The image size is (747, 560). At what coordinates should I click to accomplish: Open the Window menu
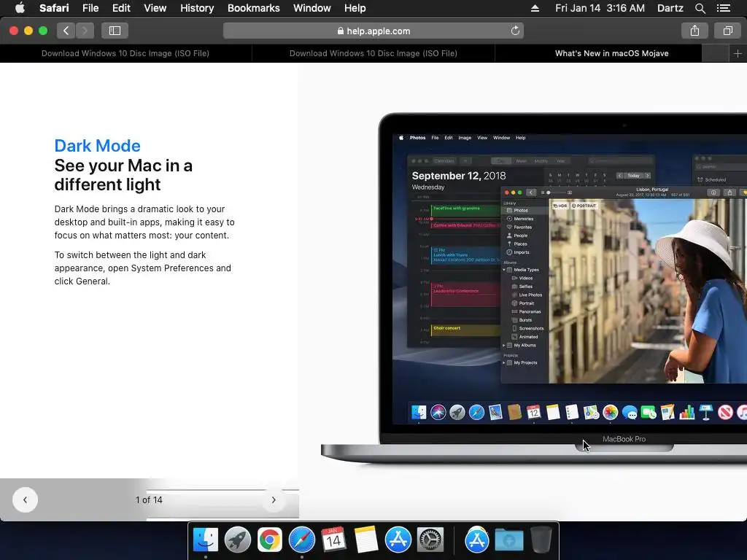(x=311, y=8)
